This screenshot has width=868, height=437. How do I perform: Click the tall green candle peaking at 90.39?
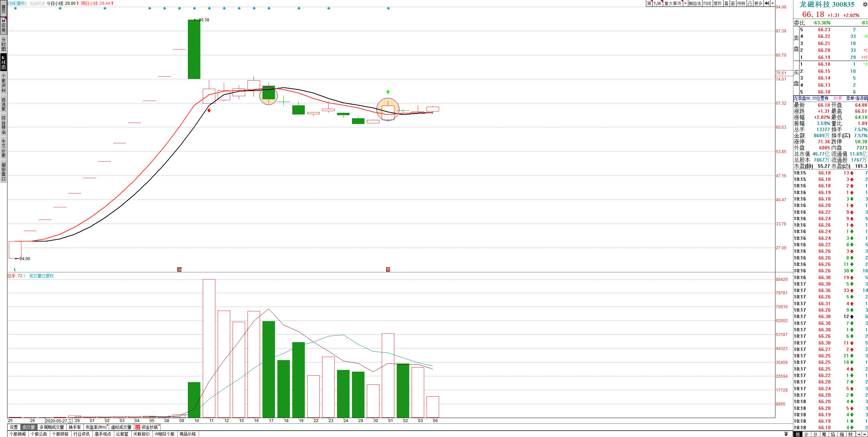194,49
